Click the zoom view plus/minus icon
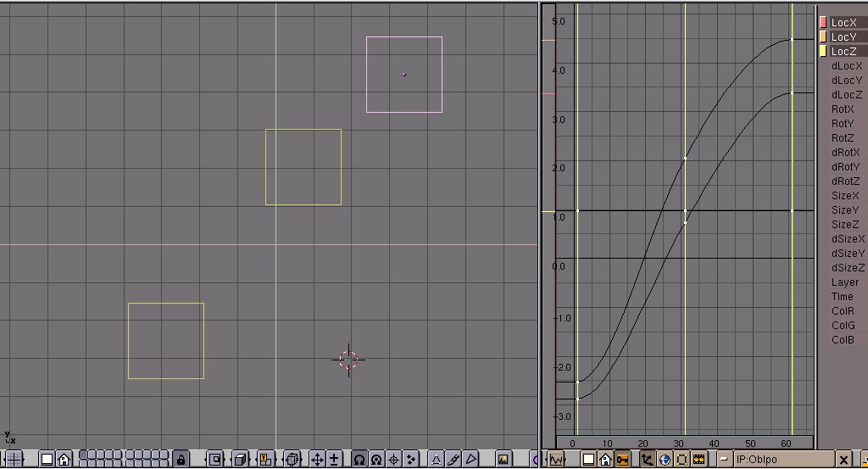This screenshot has width=868, height=469. click(334, 459)
